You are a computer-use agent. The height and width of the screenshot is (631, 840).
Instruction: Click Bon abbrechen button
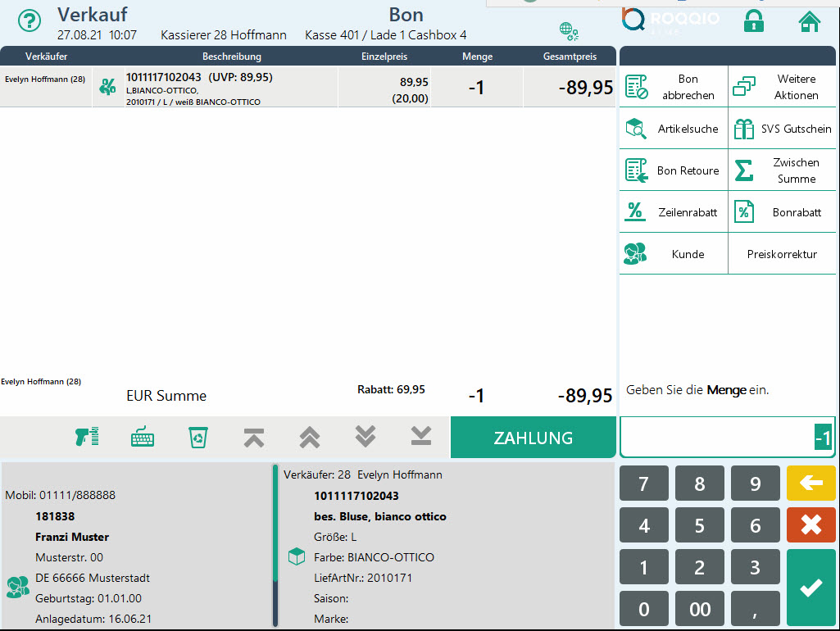[673, 87]
